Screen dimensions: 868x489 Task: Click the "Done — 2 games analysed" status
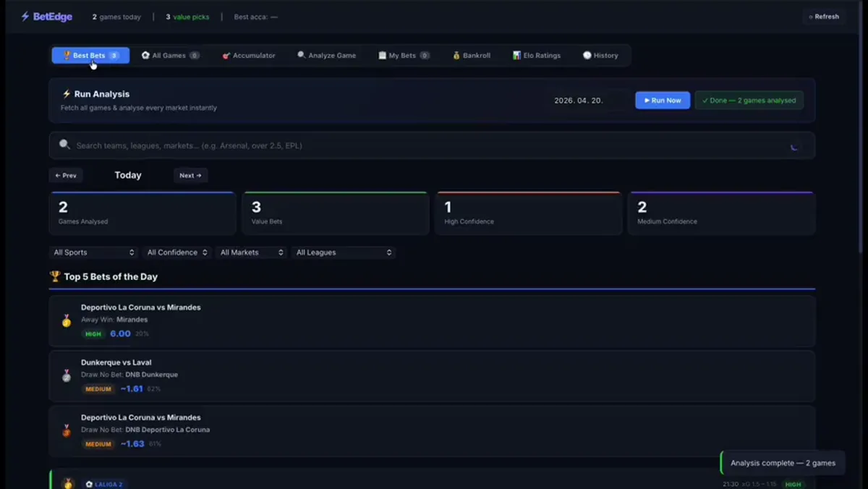pos(749,101)
